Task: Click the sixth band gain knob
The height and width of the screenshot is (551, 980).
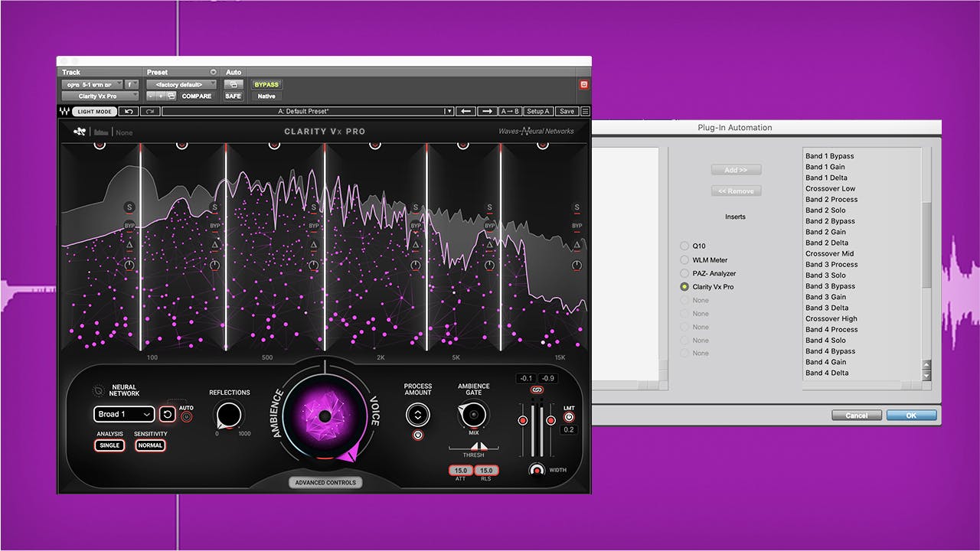Action: [577, 266]
